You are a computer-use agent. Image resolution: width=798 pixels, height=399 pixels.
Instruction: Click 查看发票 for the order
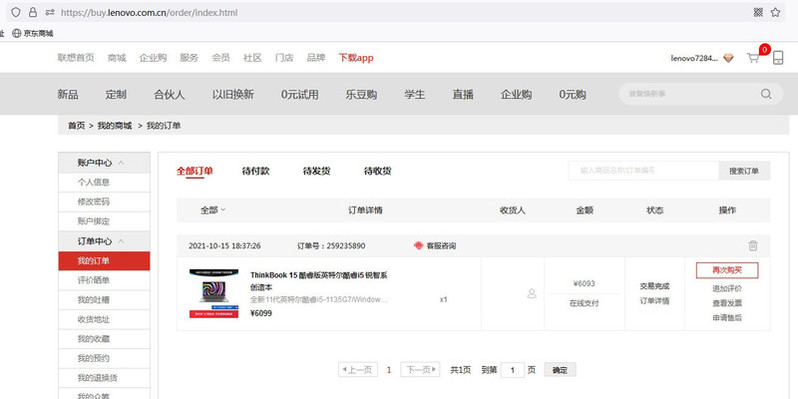[727, 303]
